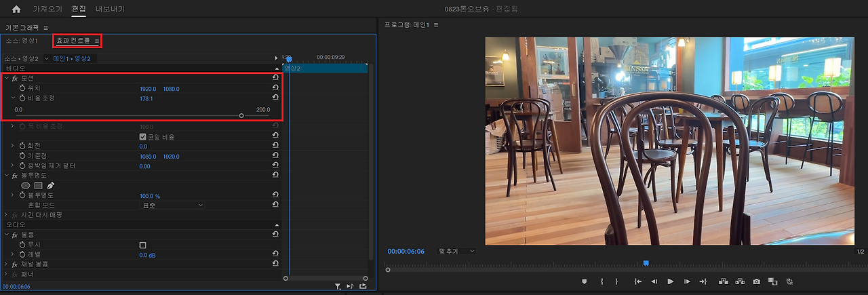Viewport: 868px width, 295px height.
Task: Open the 1/2 playback resolution dropdown
Action: click(860, 252)
